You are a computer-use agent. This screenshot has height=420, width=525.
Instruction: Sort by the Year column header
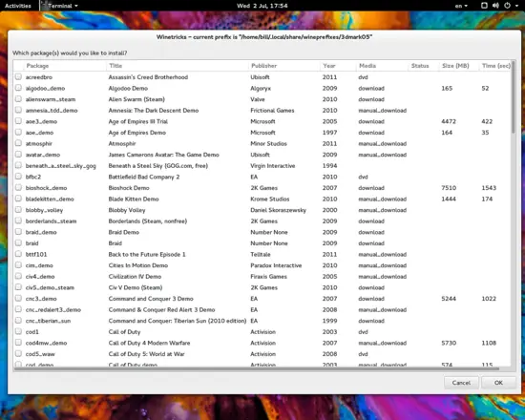tap(338, 66)
